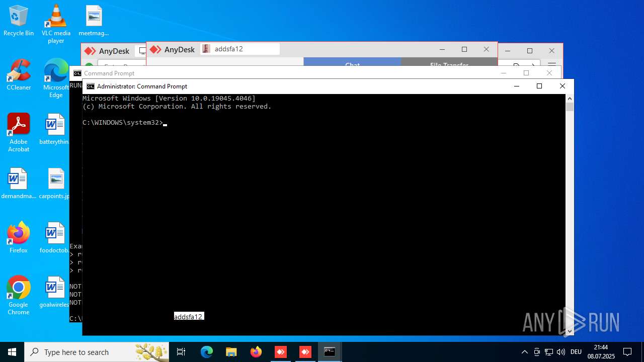
Task: Open the notification center icon
Action: (627, 352)
